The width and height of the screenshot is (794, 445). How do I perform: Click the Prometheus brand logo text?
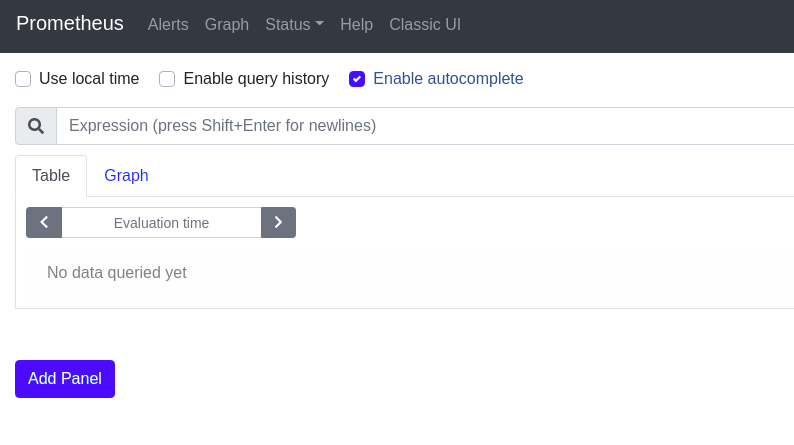click(x=70, y=23)
